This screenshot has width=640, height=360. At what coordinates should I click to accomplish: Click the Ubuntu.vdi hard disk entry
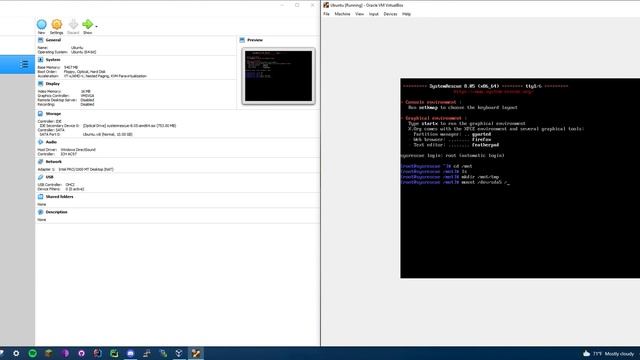pos(107,134)
